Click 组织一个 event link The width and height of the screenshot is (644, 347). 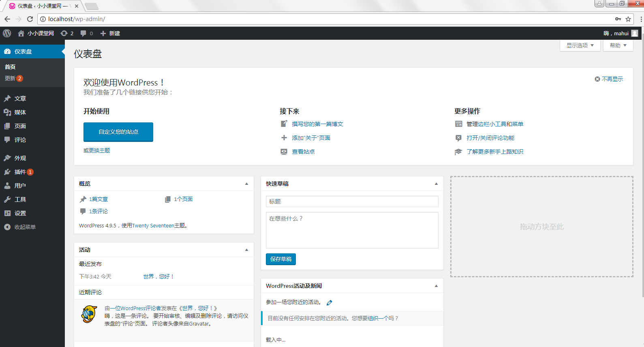(x=378, y=318)
